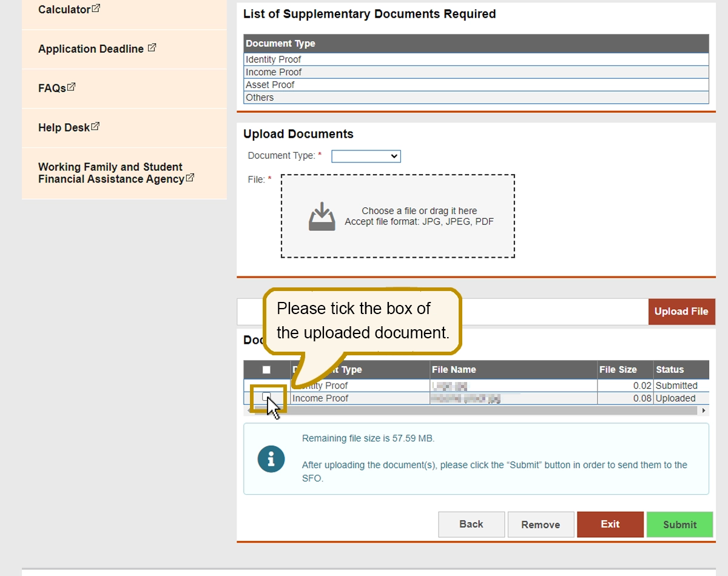Click the red Upload File button
Image resolution: width=728 pixels, height=576 pixels.
pos(681,311)
